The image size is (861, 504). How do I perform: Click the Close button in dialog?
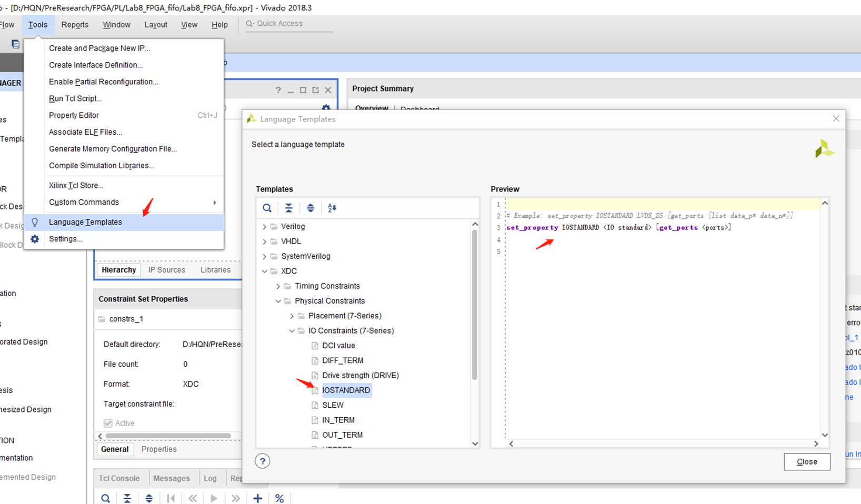click(807, 461)
